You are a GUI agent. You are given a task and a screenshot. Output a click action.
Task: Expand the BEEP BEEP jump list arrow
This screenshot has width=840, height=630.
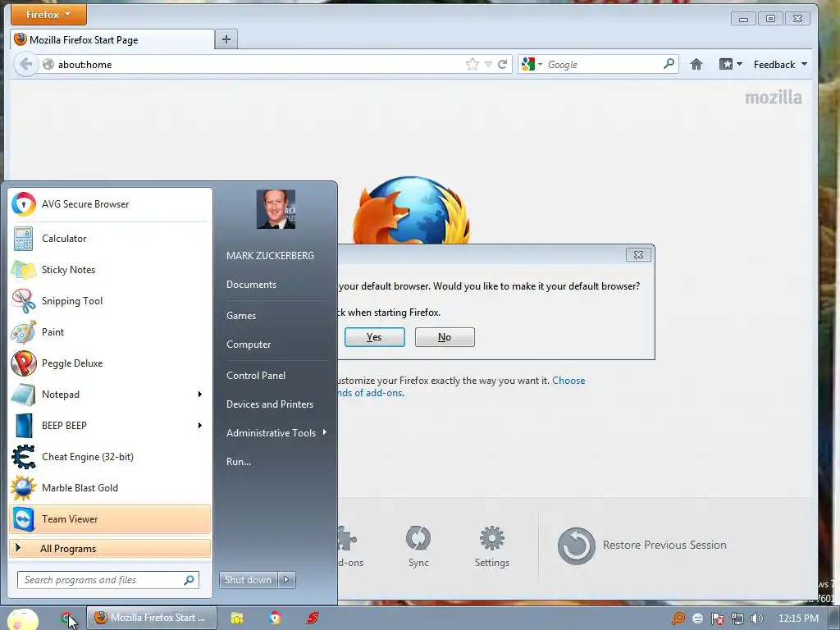(x=200, y=426)
